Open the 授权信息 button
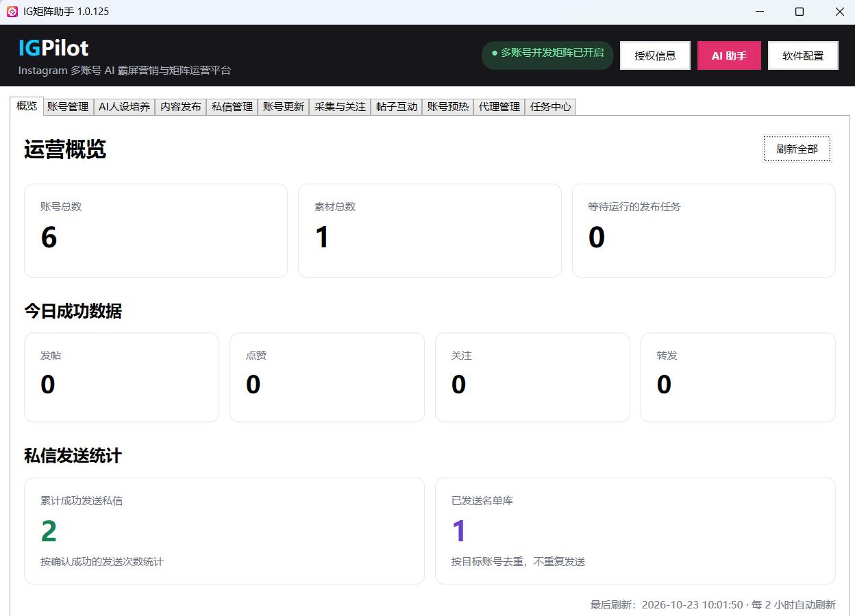Screen dimensions: 855x616 pyautogui.click(x=655, y=56)
